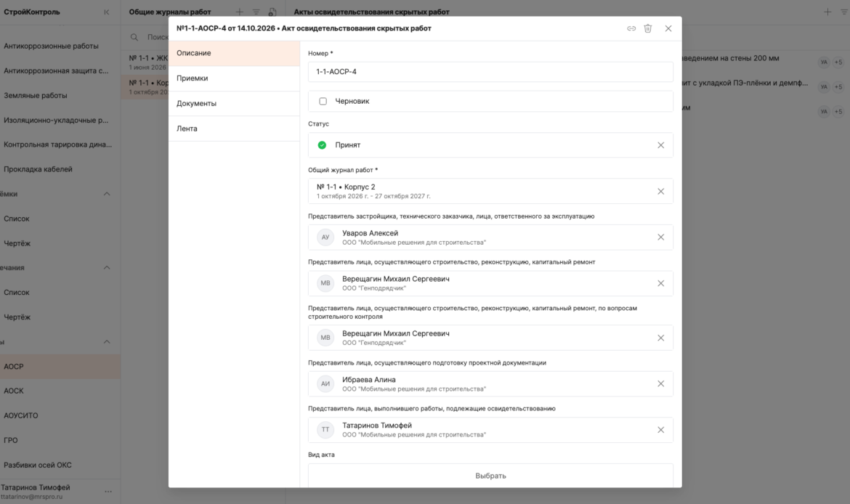Viewport: 850px width, 504px height.
Task: Click the green Принят status icon
Action: point(322,145)
